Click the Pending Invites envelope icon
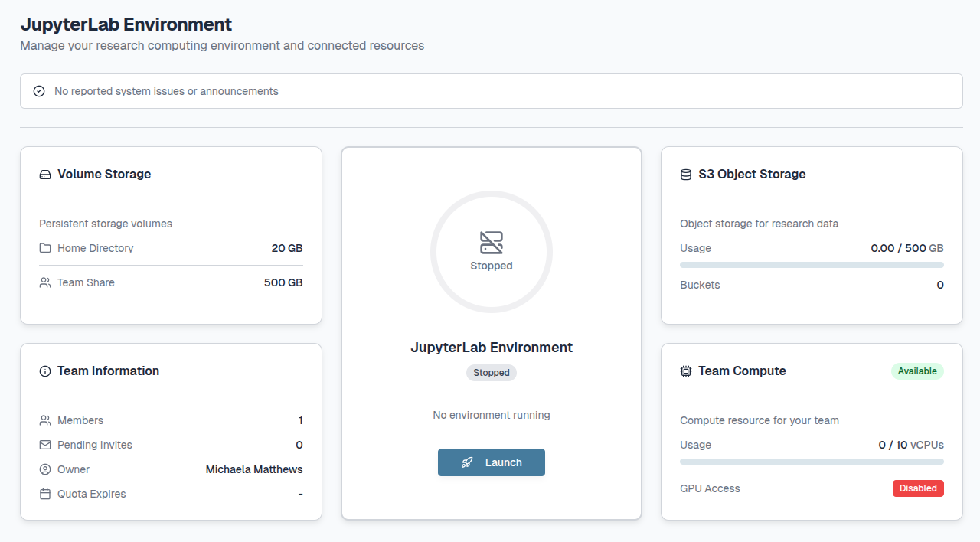The height and width of the screenshot is (542, 980). [45, 445]
